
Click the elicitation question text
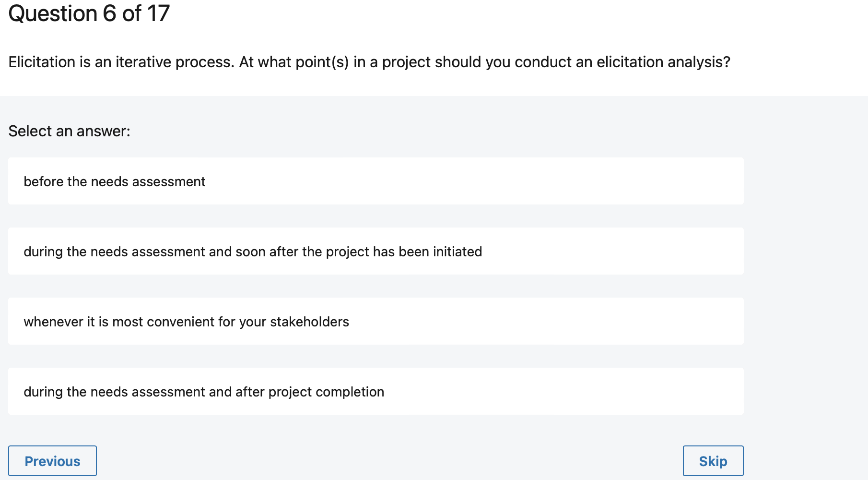tap(369, 61)
